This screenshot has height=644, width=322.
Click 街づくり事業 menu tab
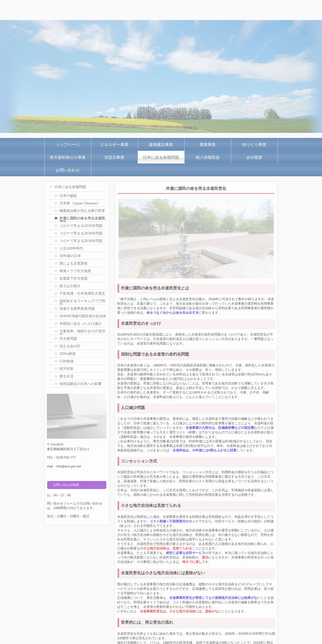click(x=254, y=144)
